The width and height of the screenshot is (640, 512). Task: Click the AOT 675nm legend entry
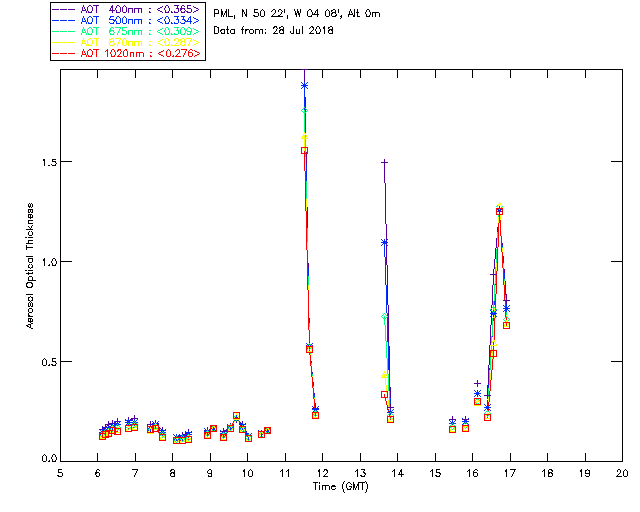coord(127,31)
